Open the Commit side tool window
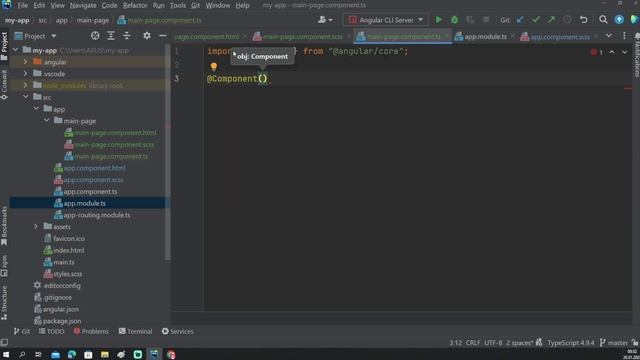Image resolution: width=640 pixels, height=360 pixels. tap(4, 84)
